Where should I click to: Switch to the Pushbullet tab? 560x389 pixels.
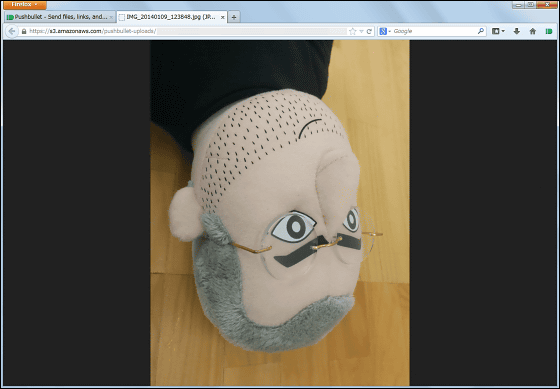pos(60,17)
